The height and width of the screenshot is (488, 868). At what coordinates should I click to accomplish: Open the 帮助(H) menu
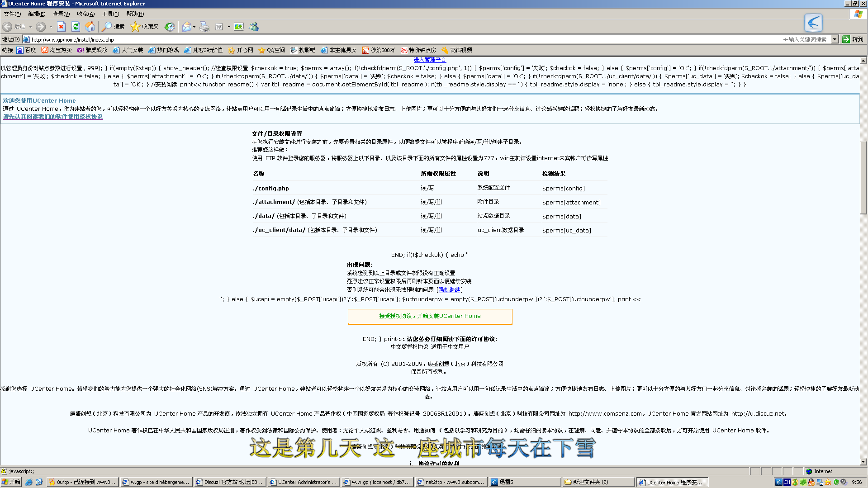(135, 14)
